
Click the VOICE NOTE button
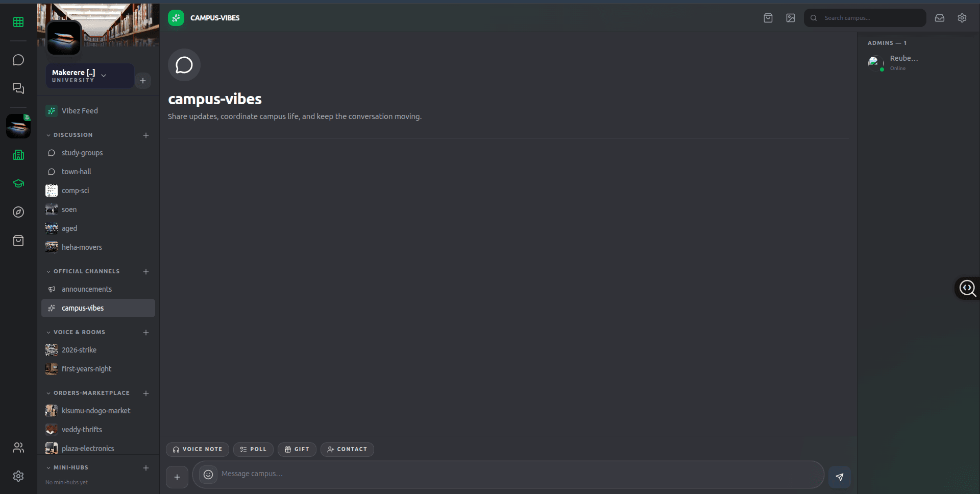[198, 450]
